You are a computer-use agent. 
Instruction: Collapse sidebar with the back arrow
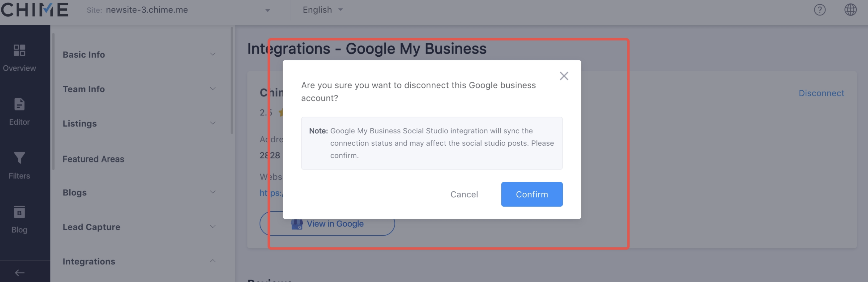(x=20, y=273)
